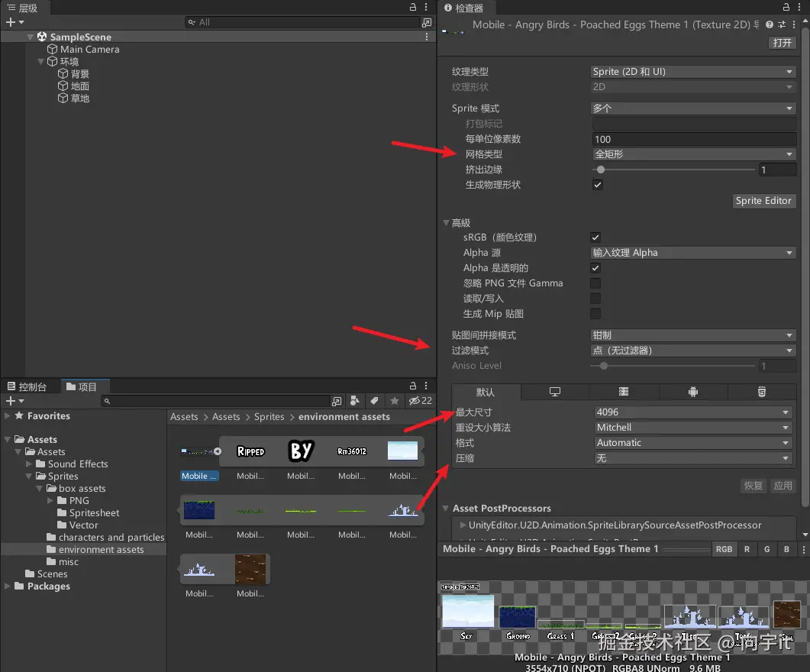810x672 pixels.
Task: Open the 最大尺寸 dropdown
Action: pyautogui.click(x=693, y=412)
